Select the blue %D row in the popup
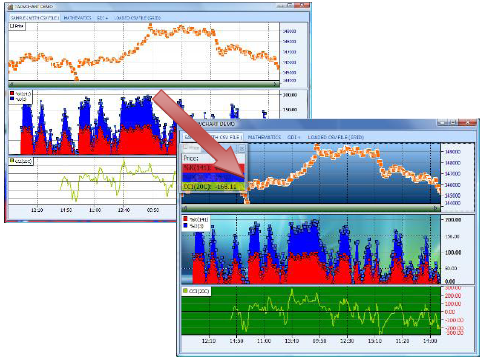This screenshot has height=360, width=480. coord(213,177)
